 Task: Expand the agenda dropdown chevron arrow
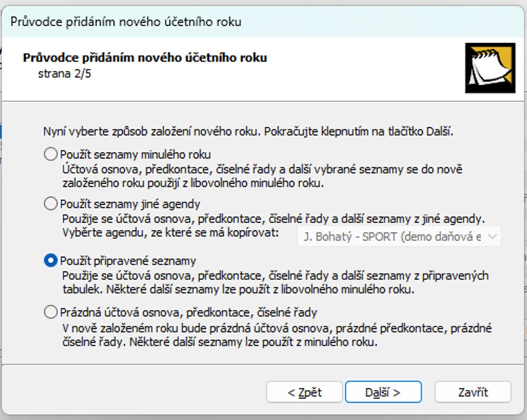point(492,237)
